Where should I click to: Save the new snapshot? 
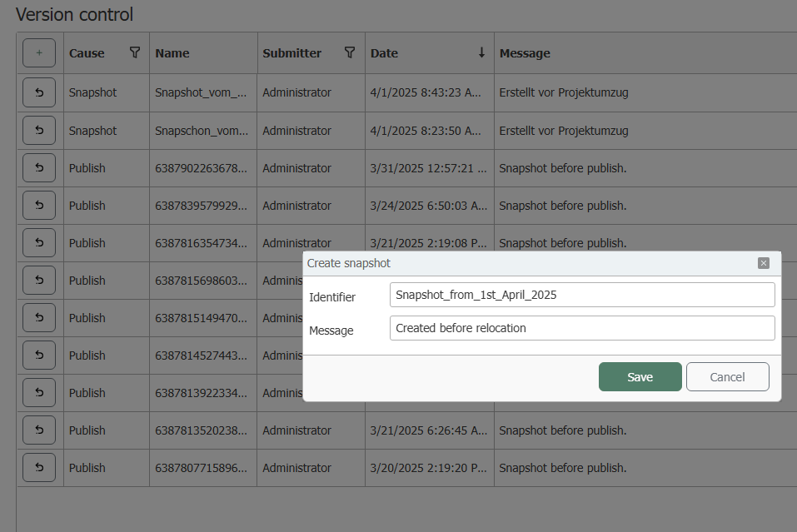coord(640,377)
